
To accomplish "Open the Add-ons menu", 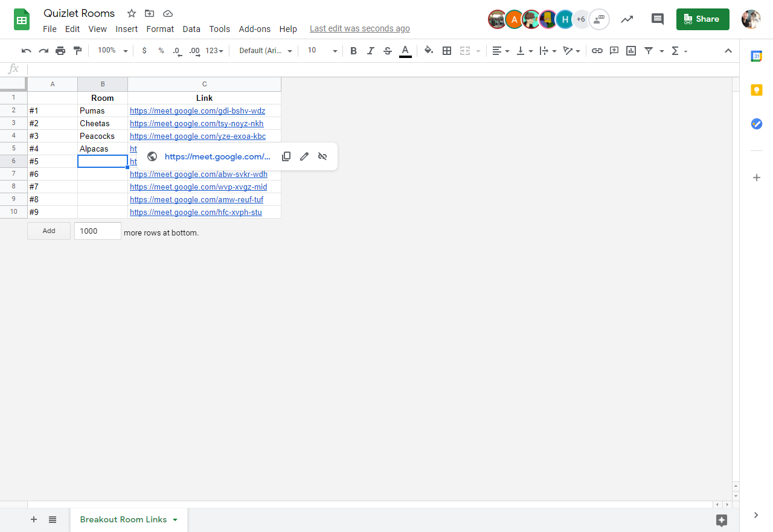I will (255, 29).
